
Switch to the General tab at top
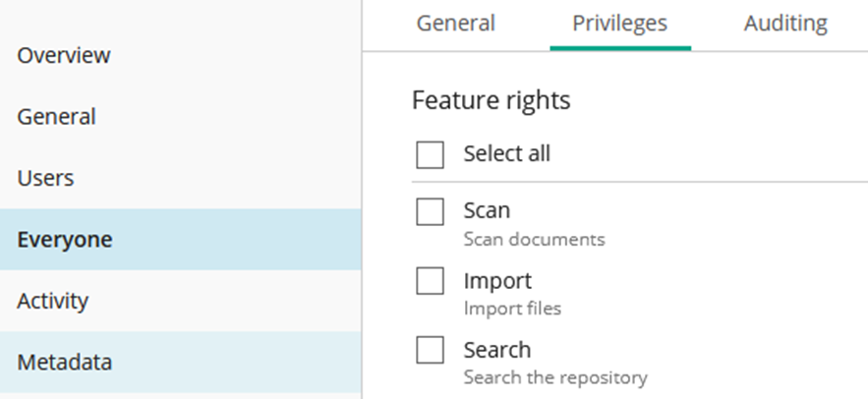coord(455,24)
